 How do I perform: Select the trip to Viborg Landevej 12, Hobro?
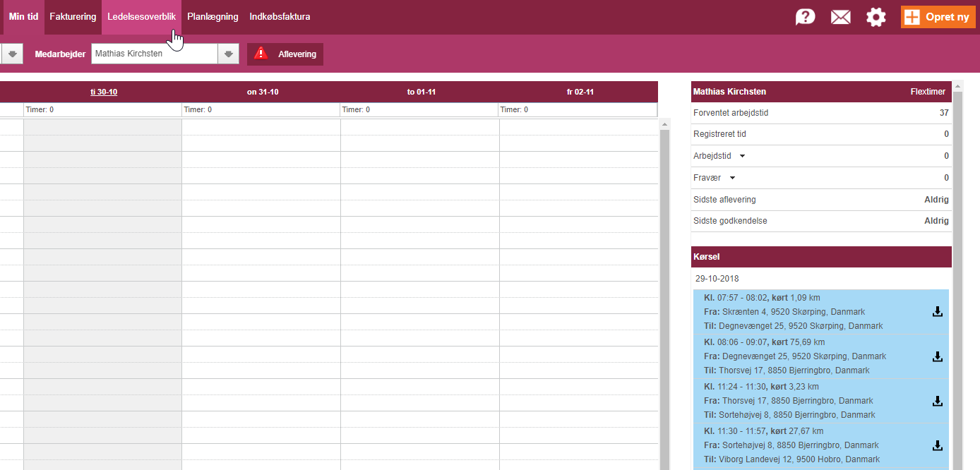pos(821,445)
